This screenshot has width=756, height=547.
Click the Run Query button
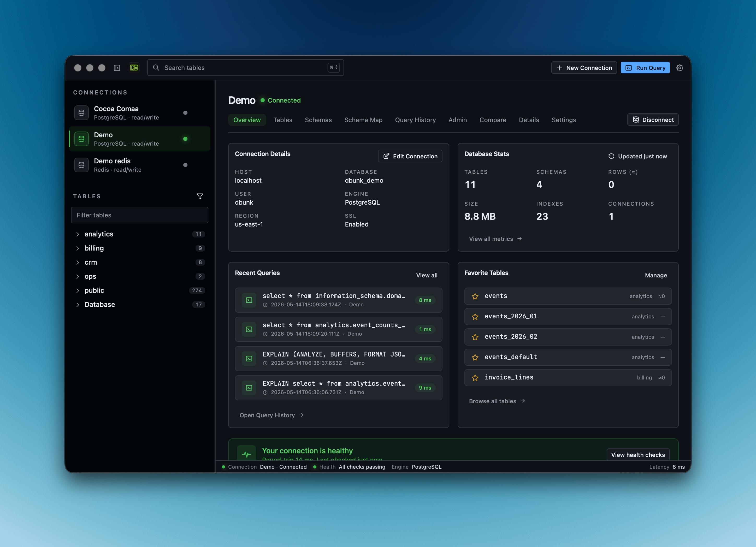point(645,68)
